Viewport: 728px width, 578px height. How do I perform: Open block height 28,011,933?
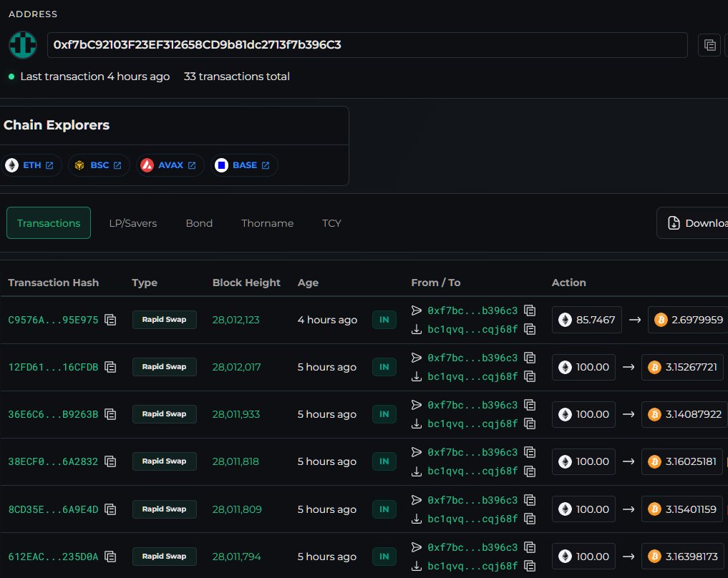[236, 414]
